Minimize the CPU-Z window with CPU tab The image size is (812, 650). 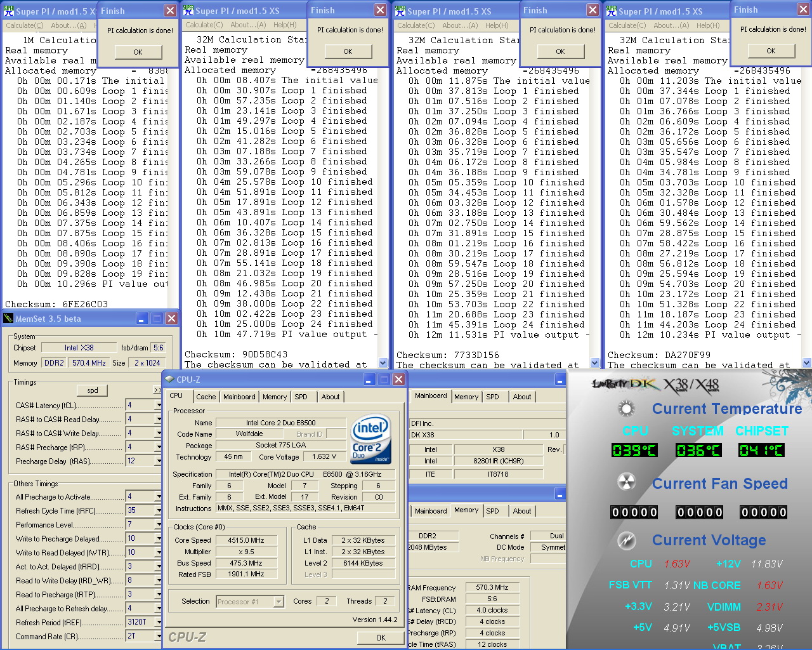tap(369, 380)
